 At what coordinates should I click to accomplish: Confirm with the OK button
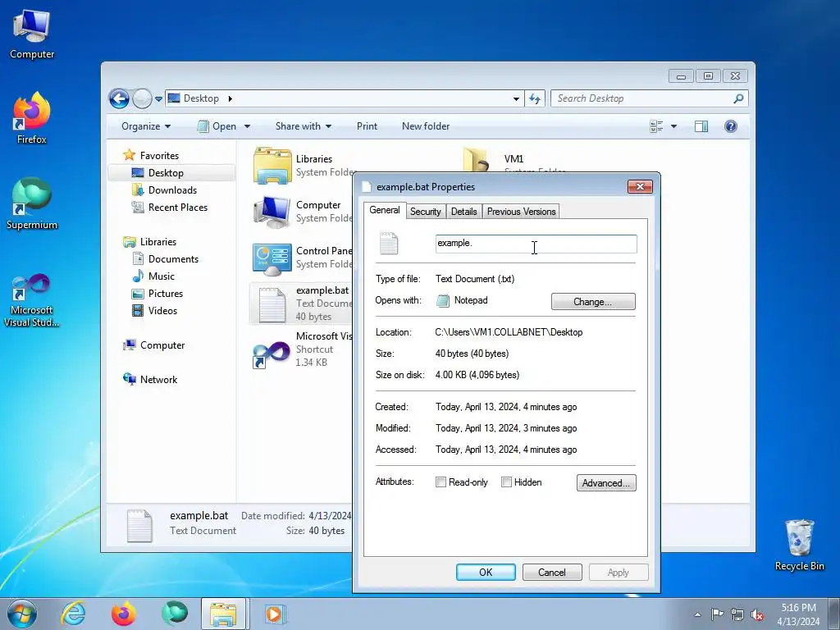click(x=486, y=572)
